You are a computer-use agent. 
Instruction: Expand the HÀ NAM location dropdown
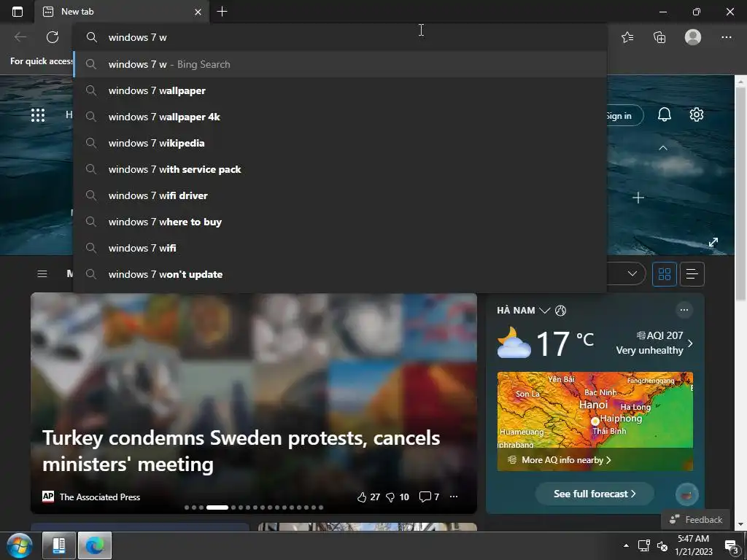[544, 311]
